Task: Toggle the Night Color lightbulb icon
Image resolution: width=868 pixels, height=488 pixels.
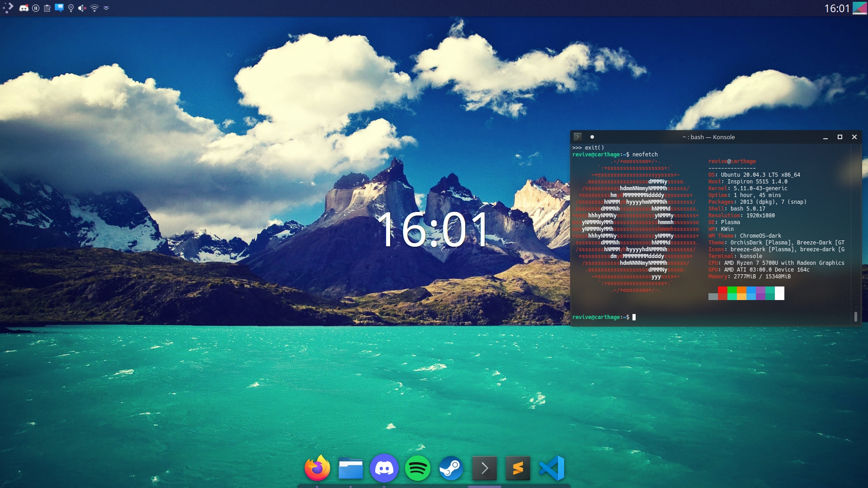Action: coord(71,8)
